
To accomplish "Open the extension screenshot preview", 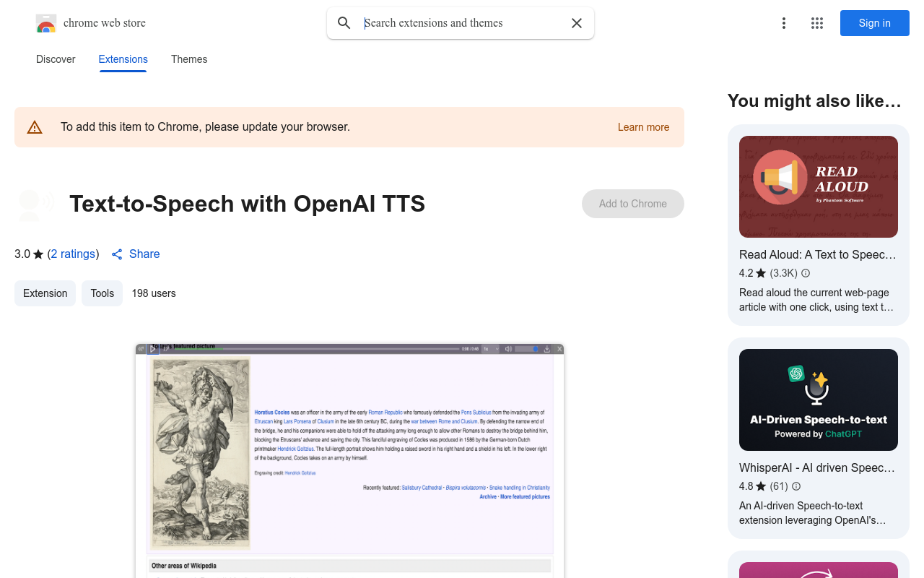I will coord(349,461).
